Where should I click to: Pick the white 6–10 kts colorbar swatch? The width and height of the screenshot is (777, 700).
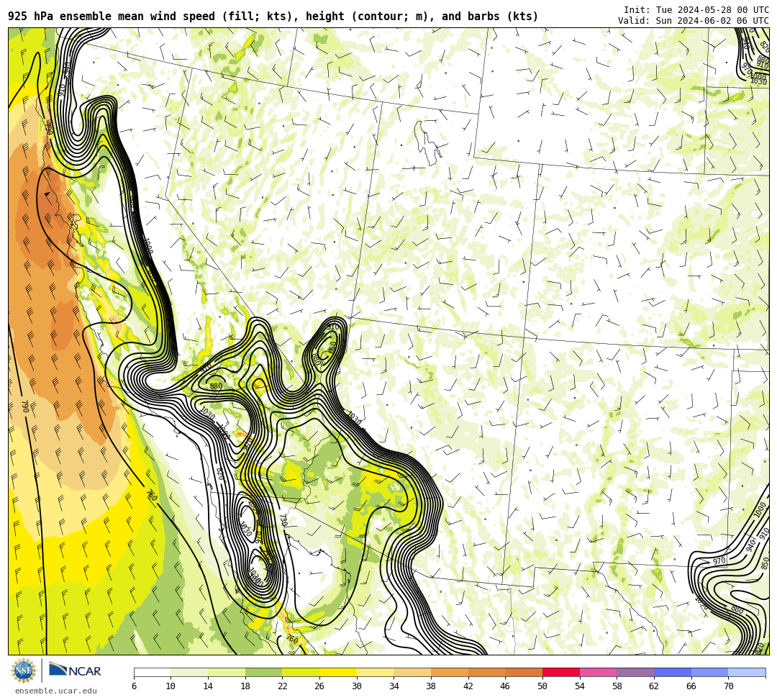tap(152, 672)
